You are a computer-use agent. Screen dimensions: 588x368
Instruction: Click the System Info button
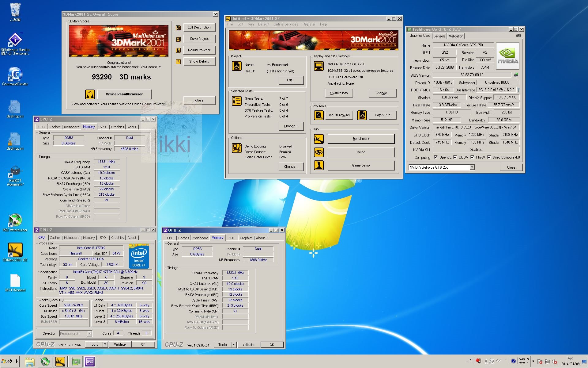(339, 93)
